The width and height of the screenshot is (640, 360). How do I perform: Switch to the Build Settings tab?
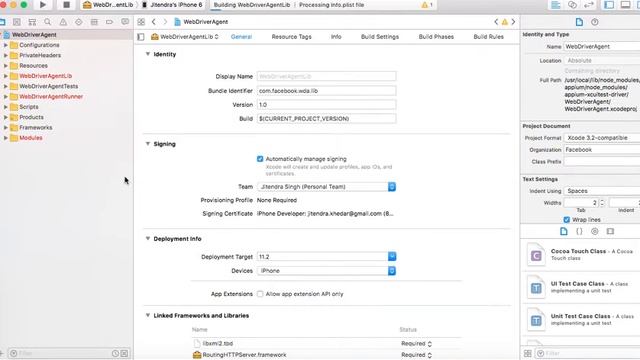click(x=380, y=37)
